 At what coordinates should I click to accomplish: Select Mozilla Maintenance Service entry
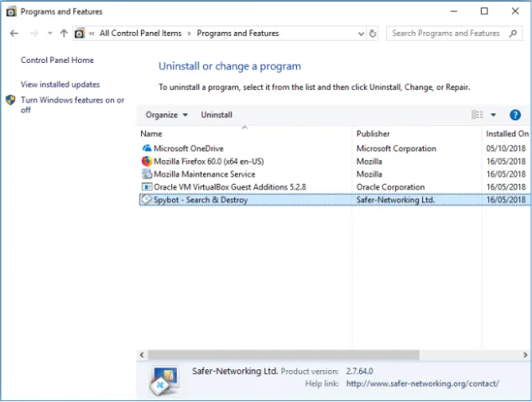205,174
